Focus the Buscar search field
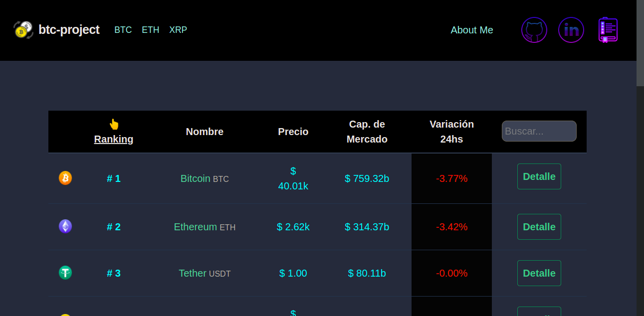 tap(539, 131)
